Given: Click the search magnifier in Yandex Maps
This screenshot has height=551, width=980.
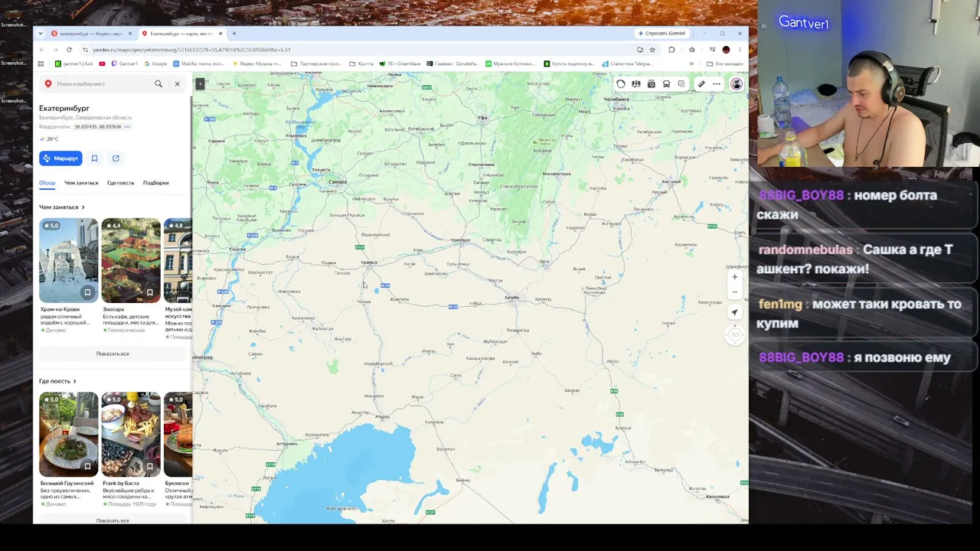Looking at the screenshot, I should point(158,83).
